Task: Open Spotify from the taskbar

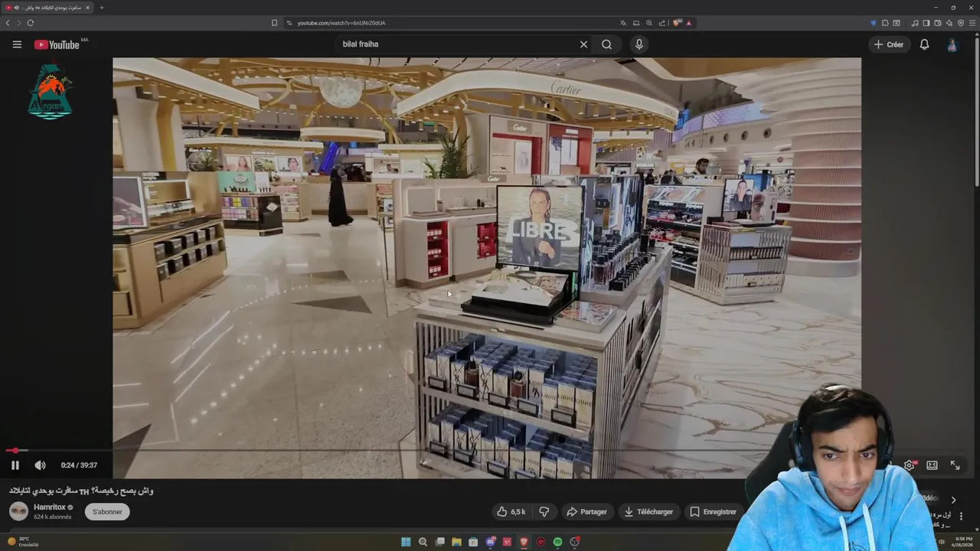Action: pos(557,542)
